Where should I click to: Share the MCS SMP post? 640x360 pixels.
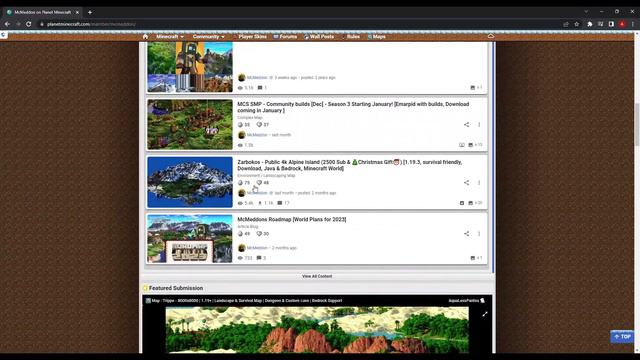pos(466,124)
